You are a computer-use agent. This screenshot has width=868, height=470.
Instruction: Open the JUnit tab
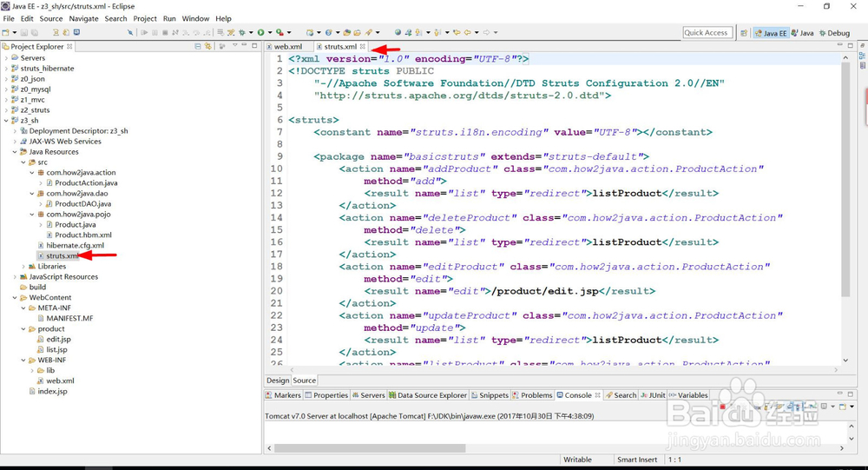(654, 395)
